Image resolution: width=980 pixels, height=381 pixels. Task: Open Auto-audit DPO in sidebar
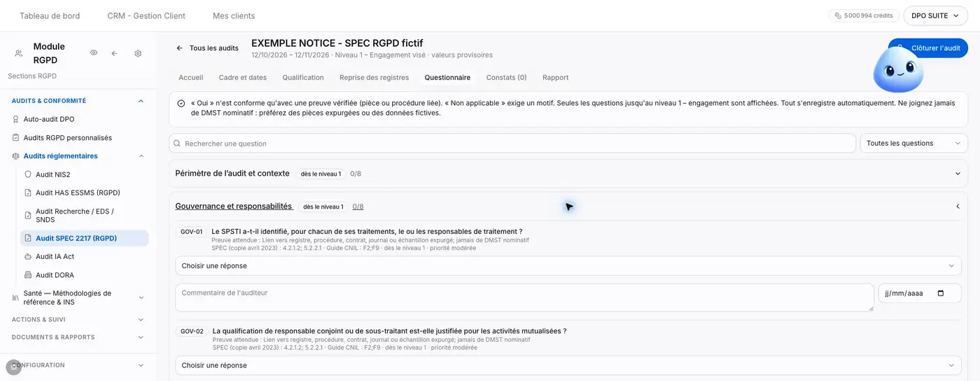click(x=49, y=119)
